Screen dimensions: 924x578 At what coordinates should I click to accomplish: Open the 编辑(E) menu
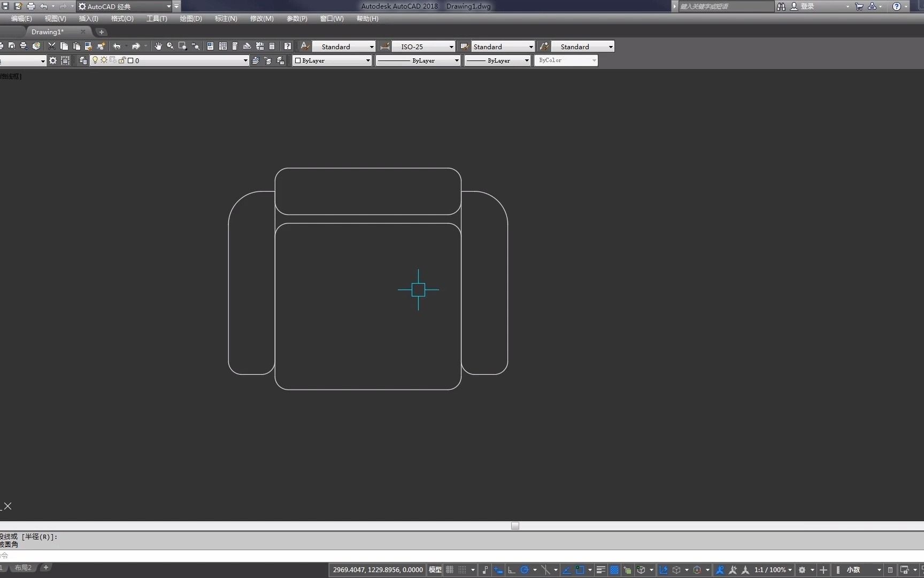[x=21, y=19]
